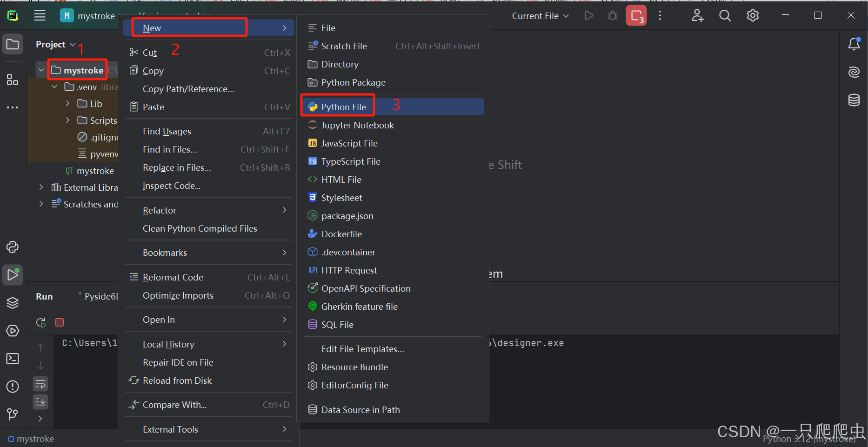The width and height of the screenshot is (868, 447).
Task: Open the Project tool window folder icon
Action: [x=13, y=45]
